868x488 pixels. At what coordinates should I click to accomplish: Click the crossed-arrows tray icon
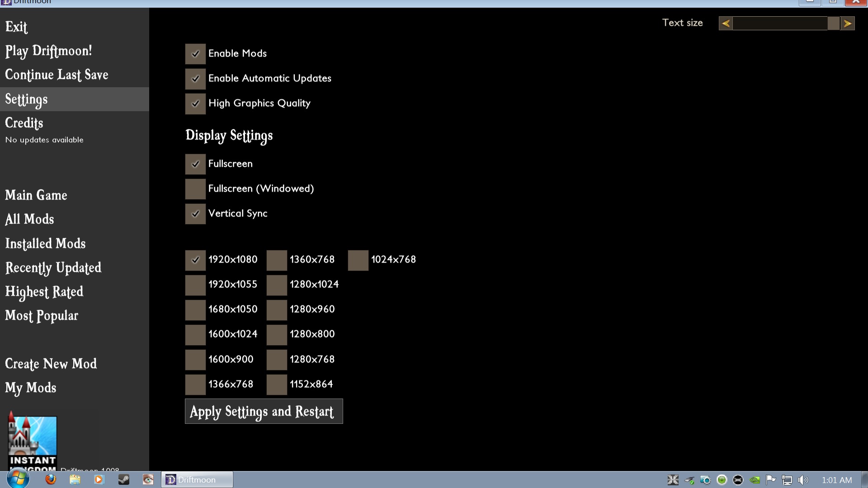(673, 480)
